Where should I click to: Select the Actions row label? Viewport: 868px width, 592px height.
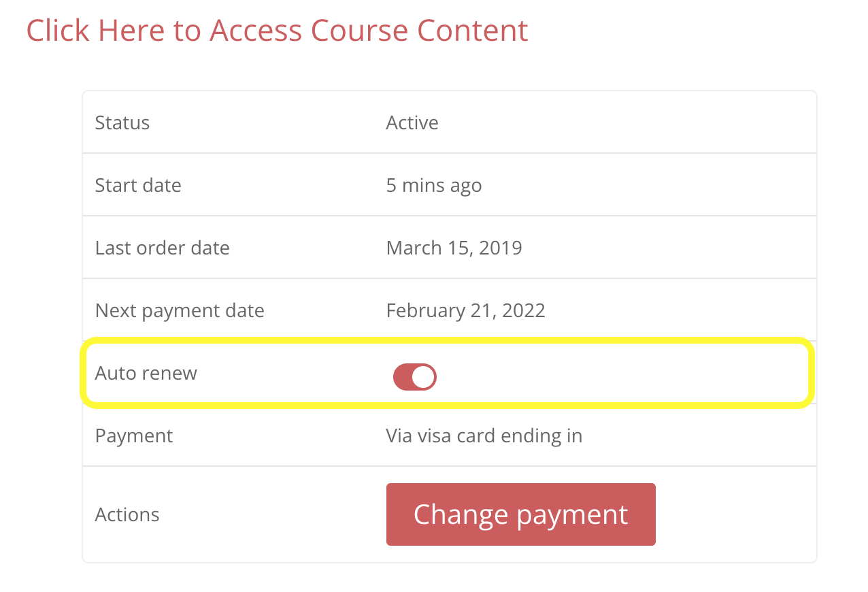pyautogui.click(x=127, y=514)
